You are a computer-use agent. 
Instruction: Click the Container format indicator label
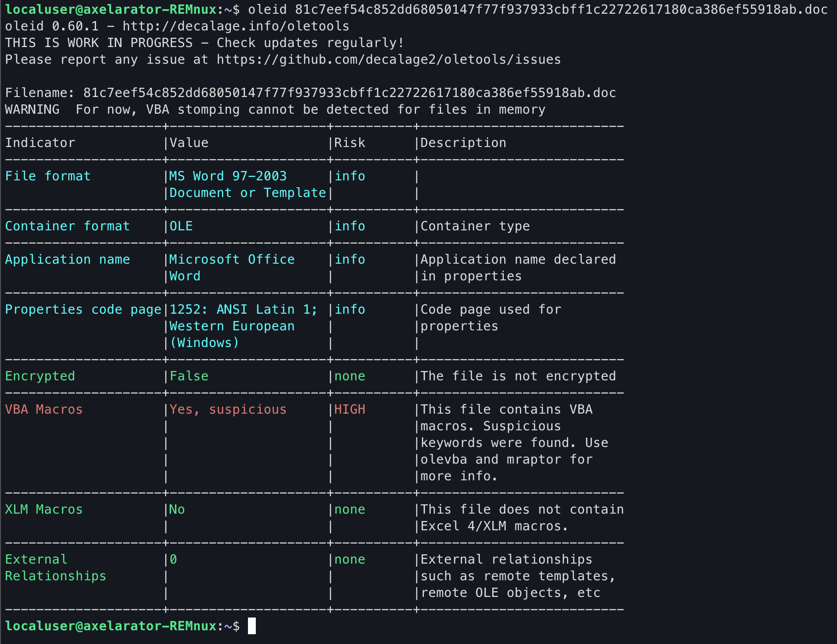pos(68,226)
